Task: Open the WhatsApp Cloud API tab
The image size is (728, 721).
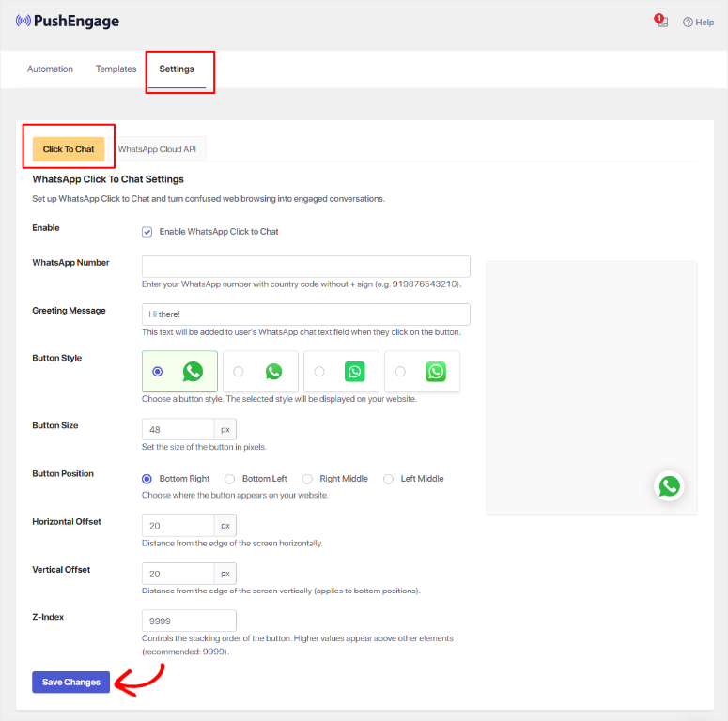Action: (157, 149)
